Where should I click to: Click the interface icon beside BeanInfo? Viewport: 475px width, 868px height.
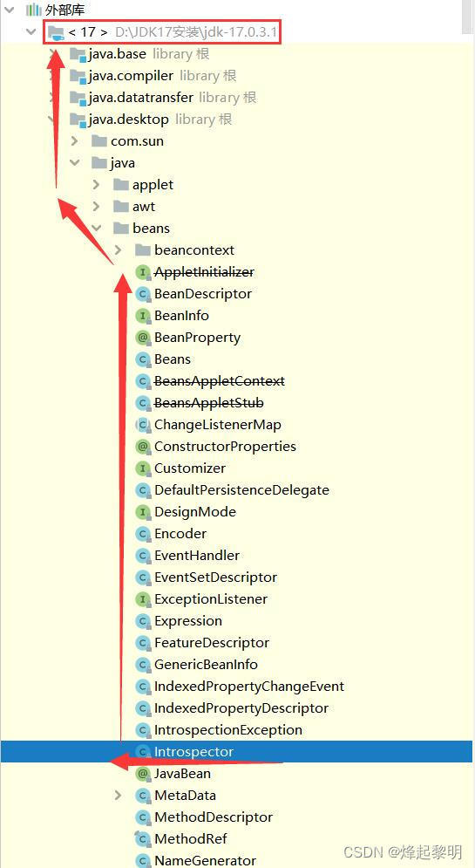143,316
